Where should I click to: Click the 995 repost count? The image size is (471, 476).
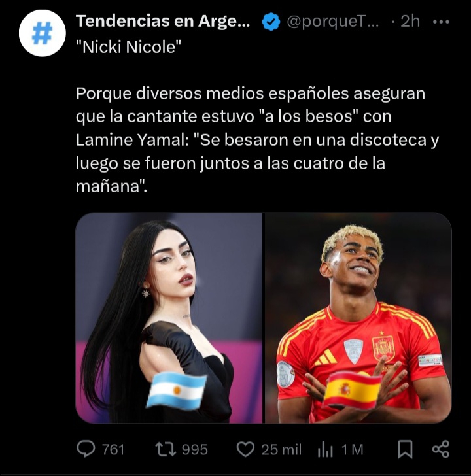click(x=195, y=450)
